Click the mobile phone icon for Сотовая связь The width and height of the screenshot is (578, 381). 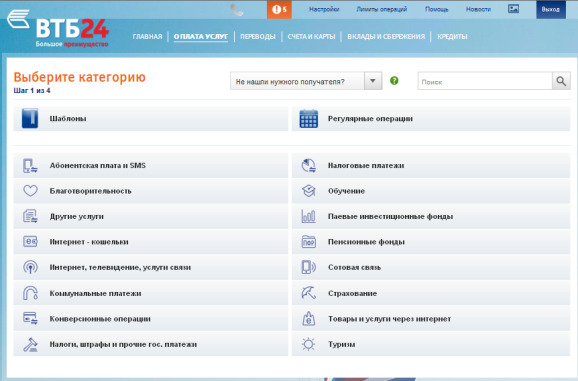pos(309,267)
